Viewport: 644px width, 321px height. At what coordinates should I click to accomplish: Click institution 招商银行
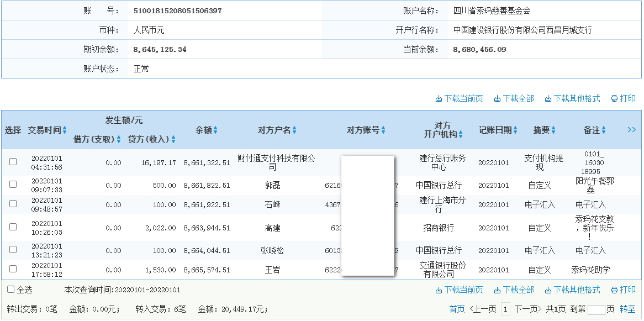[x=439, y=228]
